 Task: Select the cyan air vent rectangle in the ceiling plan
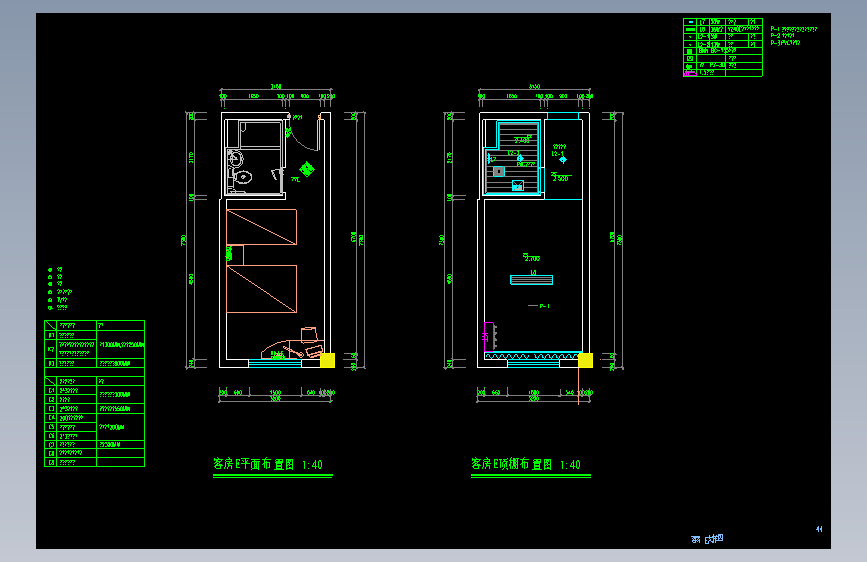531,280
